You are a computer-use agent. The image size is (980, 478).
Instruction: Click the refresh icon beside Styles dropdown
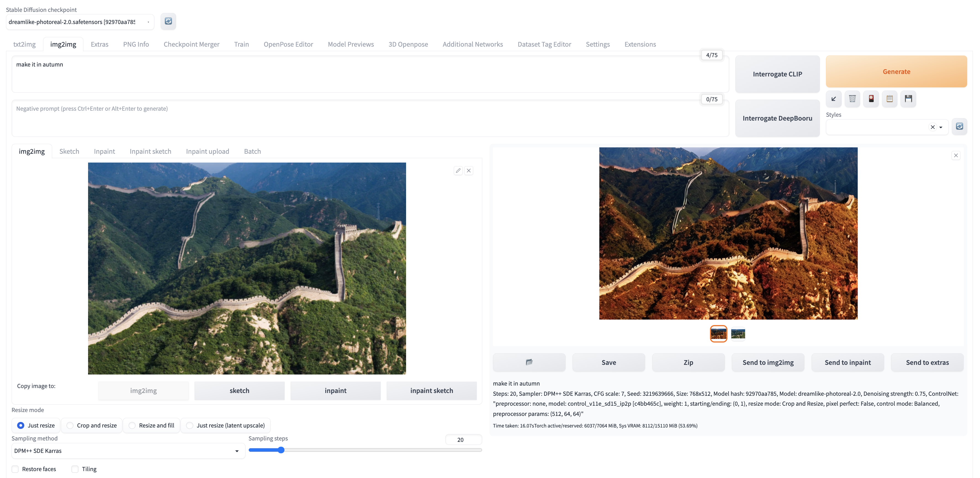click(959, 126)
